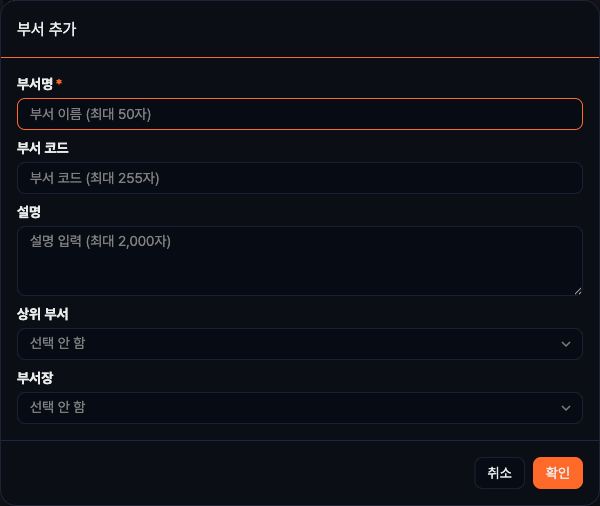The image size is (600, 506).
Task: Click placeholder 설명 입력 (최대 2,000자)
Action: coord(101,241)
